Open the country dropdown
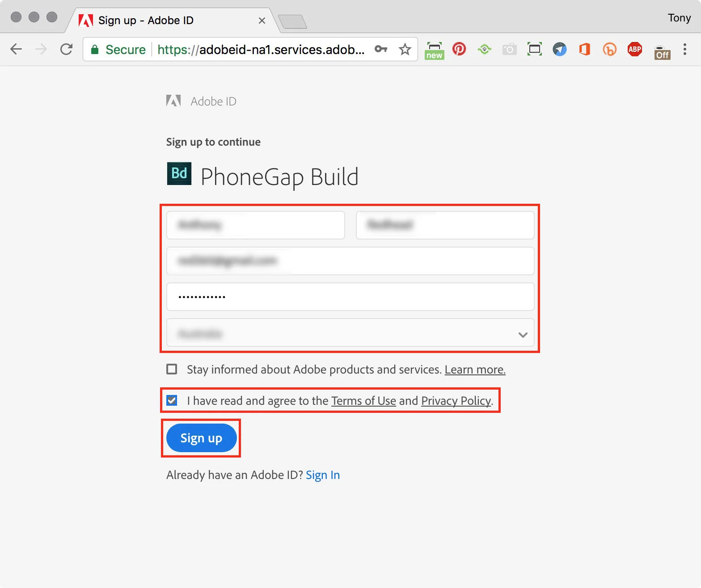The width and height of the screenshot is (701, 588). [x=350, y=332]
